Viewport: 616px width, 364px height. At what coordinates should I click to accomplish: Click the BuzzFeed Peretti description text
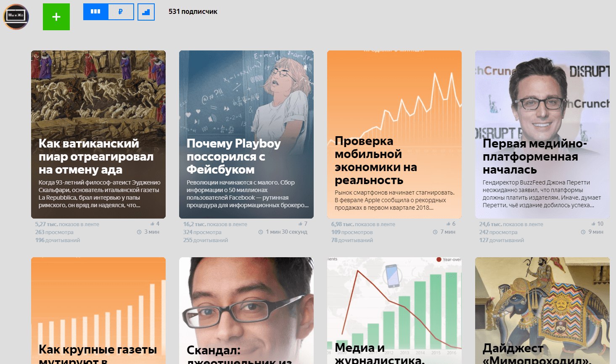click(x=542, y=194)
